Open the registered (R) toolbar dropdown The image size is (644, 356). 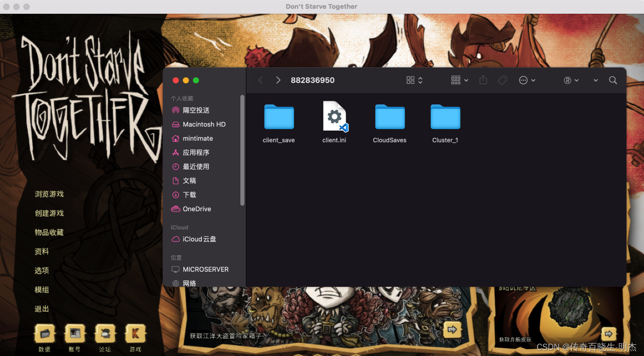571,80
